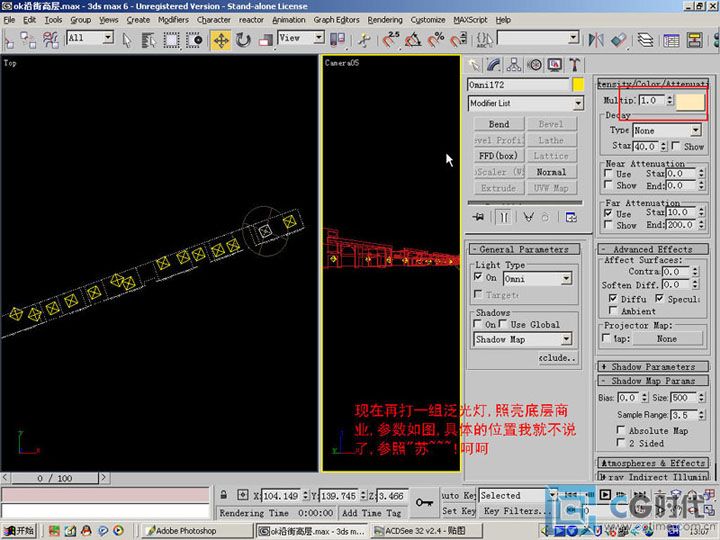Toggle the Percent Snap button

(435, 40)
